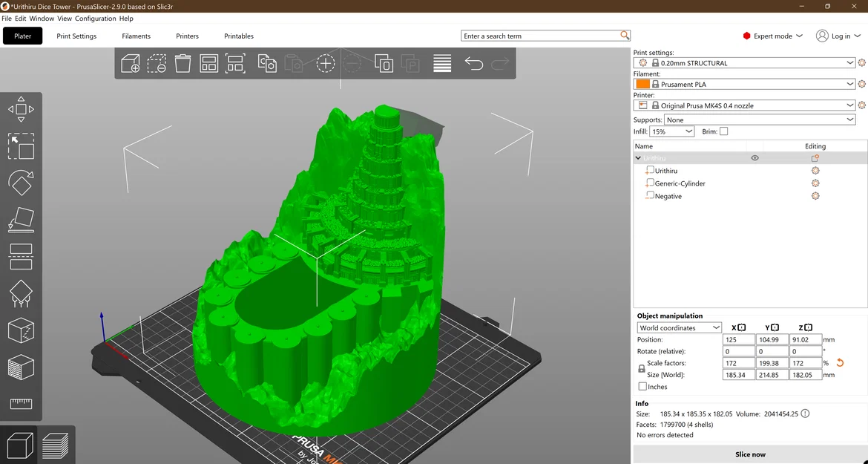Toggle the Inches checkbox
Screen dimensions: 868x464
(x=642, y=387)
